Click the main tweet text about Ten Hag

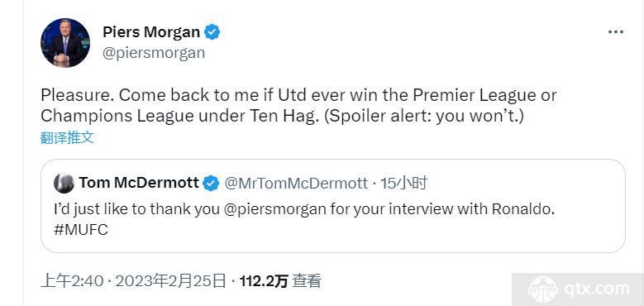pos(298,106)
